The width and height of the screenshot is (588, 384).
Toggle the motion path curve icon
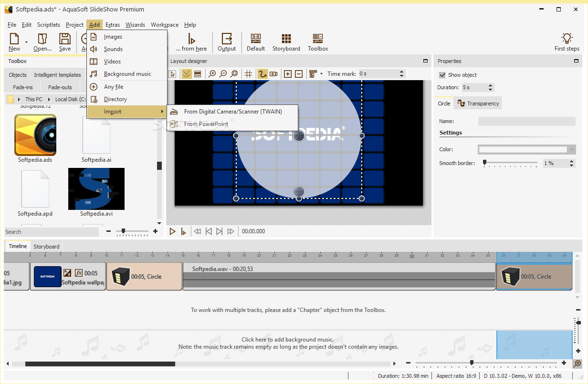coord(262,74)
